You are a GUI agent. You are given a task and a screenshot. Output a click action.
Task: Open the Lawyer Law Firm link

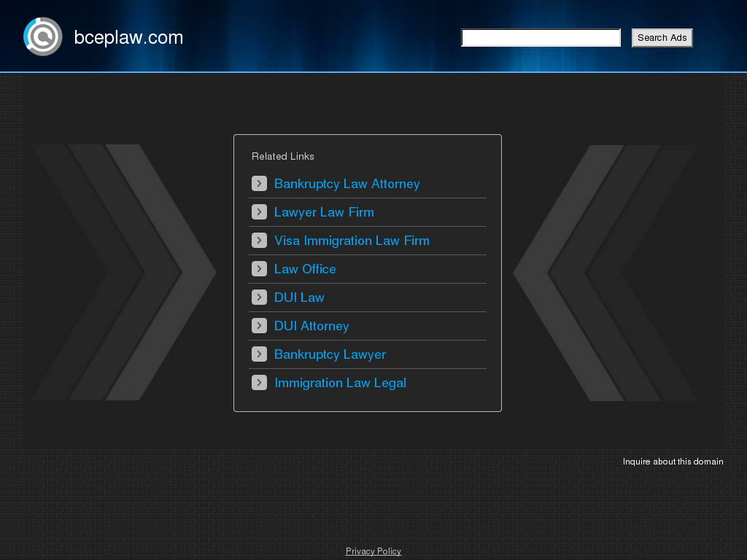coord(324,212)
